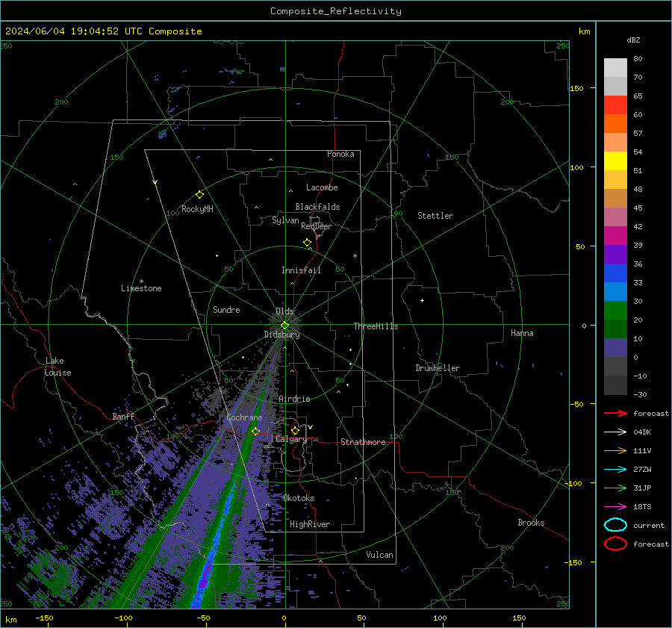Click the cyan 27ZW arrow legend icon

[615, 470]
